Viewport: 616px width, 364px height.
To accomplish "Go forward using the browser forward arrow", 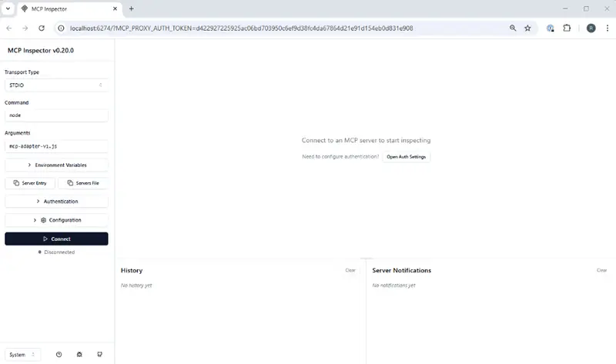I will tap(25, 28).
